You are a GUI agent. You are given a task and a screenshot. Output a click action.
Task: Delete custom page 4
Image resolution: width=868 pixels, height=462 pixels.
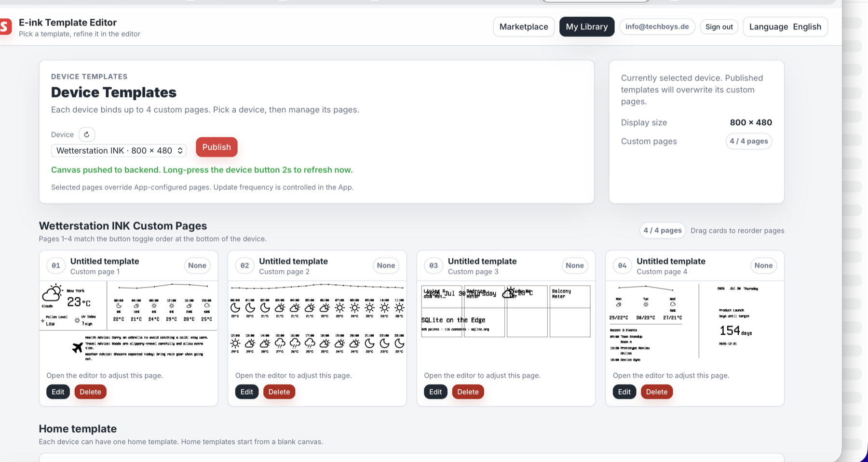(657, 392)
